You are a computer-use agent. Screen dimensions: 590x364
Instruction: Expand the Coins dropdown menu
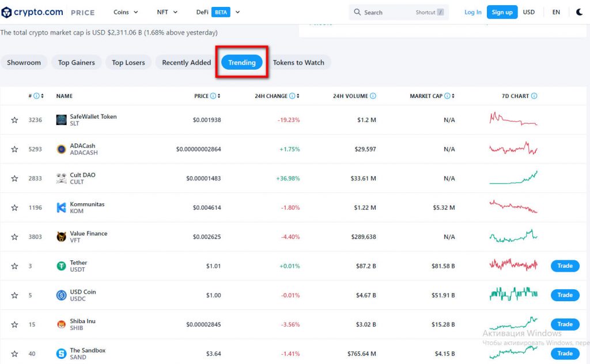coord(126,12)
